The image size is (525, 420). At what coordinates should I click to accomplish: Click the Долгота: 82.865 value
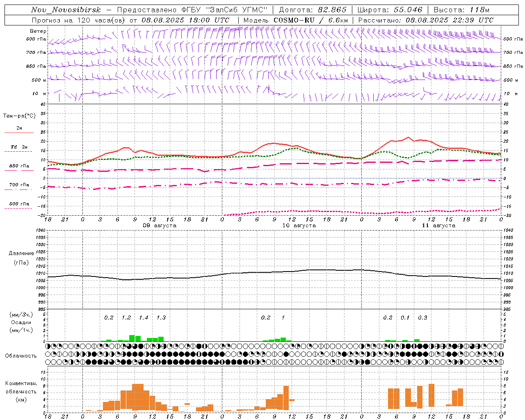pyautogui.click(x=312, y=10)
